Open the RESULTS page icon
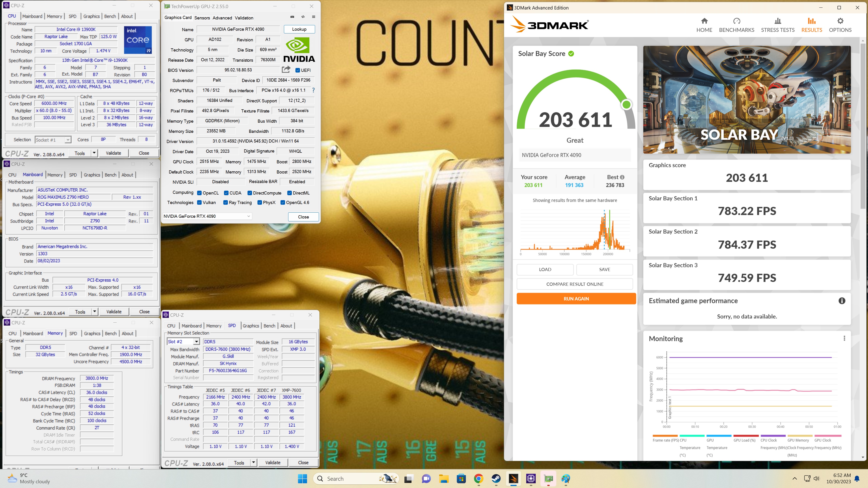This screenshot has height=488, width=868. click(x=812, y=21)
